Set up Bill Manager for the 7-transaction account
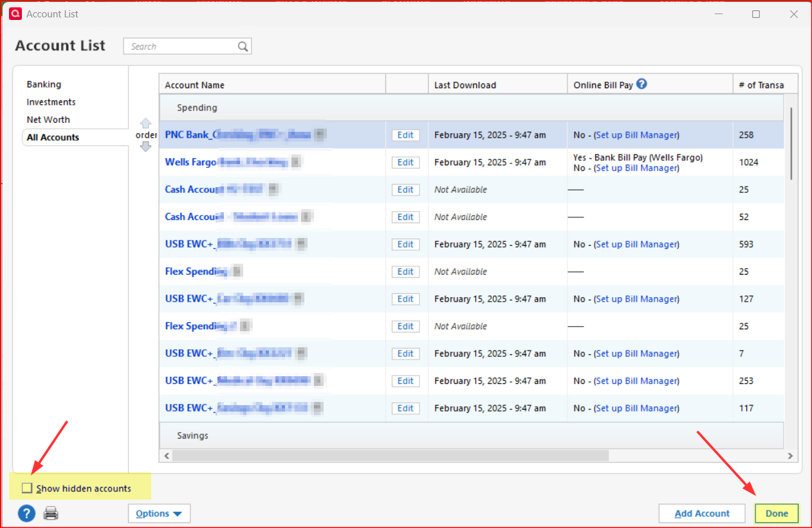This screenshot has width=812, height=528. 636,354
